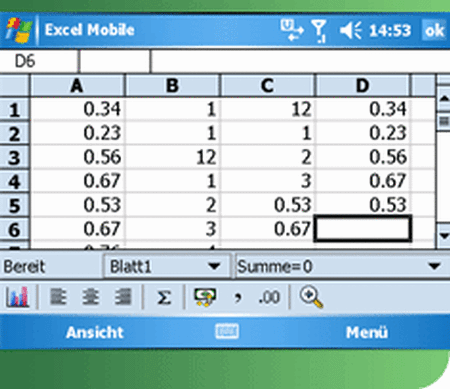
Task: Click cell D1 with value 0.34
Action: tap(362, 109)
